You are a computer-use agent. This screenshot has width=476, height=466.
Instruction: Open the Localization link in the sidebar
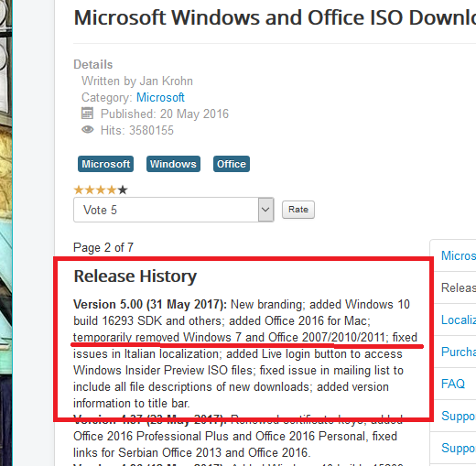pos(459,320)
